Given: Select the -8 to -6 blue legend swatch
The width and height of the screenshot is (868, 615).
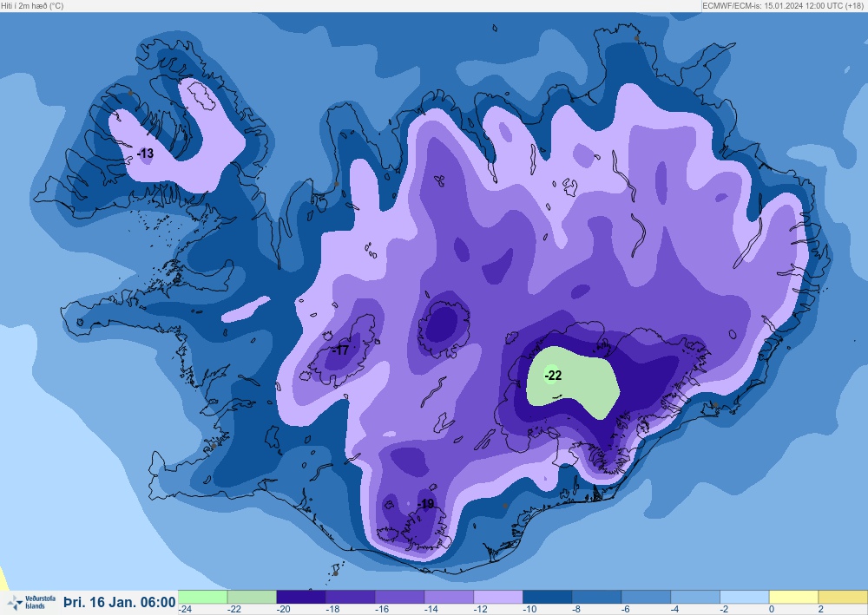Looking at the screenshot, I should [x=596, y=597].
